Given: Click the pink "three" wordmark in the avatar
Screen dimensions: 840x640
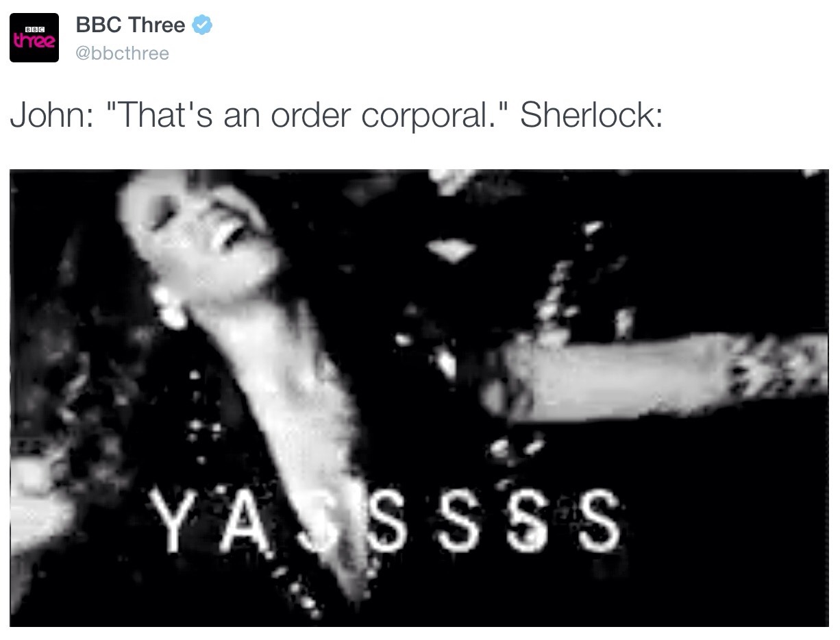Looking at the screenshot, I should click(x=34, y=42).
